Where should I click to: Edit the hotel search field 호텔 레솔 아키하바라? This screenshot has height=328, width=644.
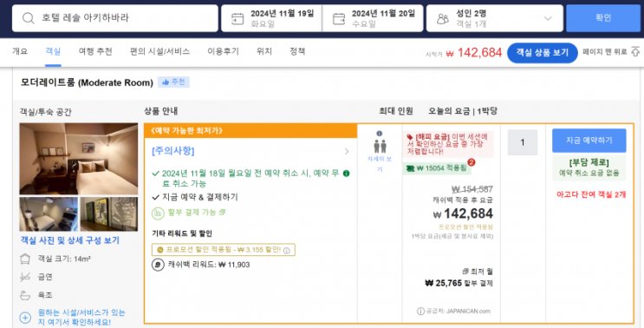pyautogui.click(x=115, y=18)
